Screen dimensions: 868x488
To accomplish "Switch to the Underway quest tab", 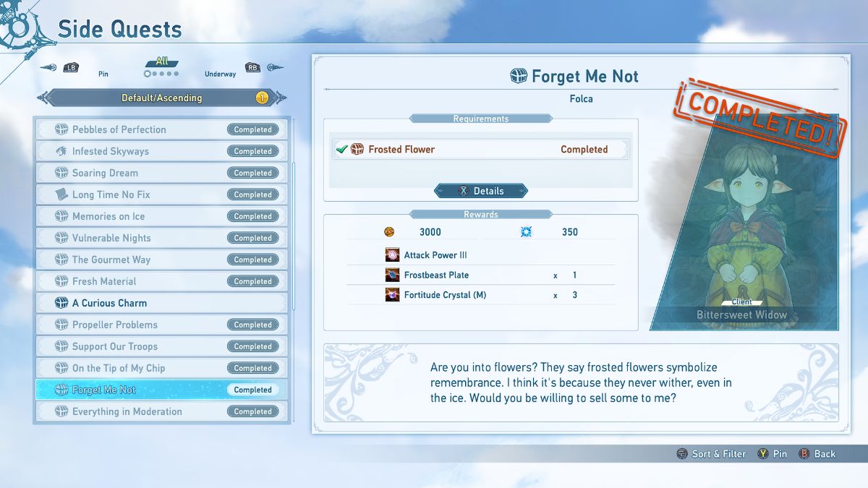I will point(220,74).
